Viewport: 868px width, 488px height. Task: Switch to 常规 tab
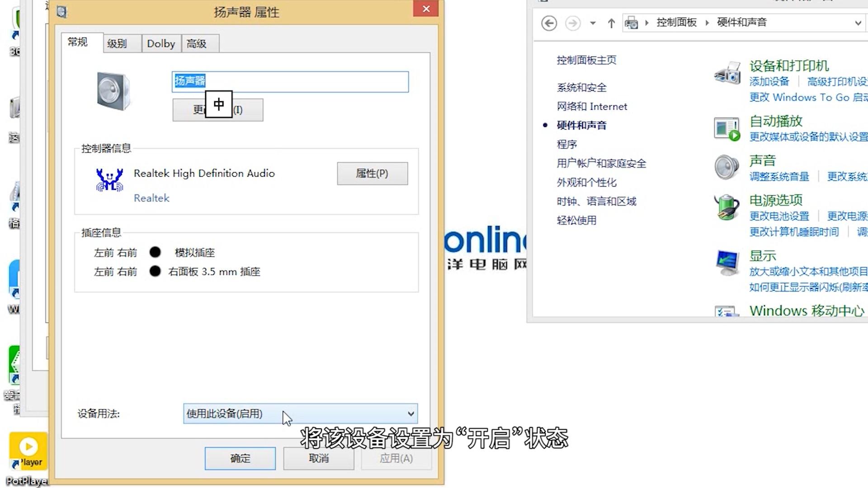tap(82, 42)
